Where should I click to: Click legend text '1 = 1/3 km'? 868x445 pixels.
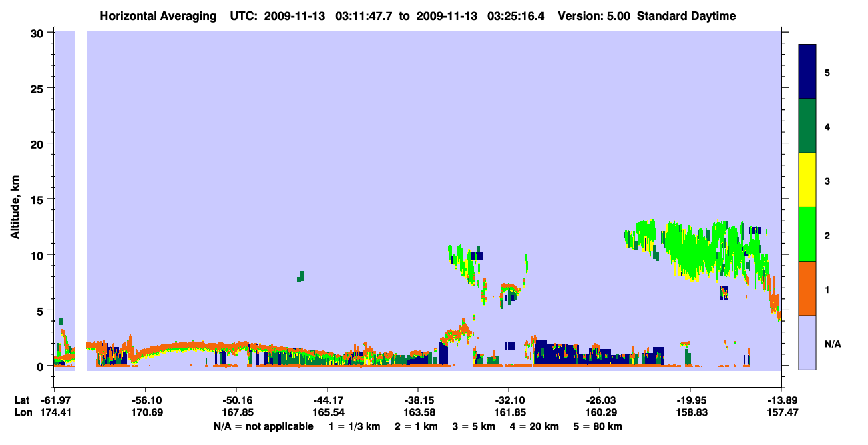point(354,426)
